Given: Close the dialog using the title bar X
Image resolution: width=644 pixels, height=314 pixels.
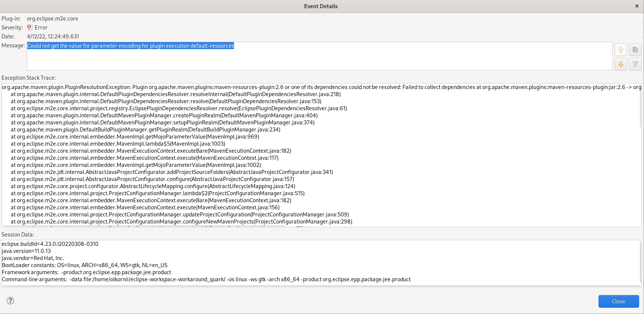Looking at the screenshot, I should pyautogui.click(x=637, y=6).
